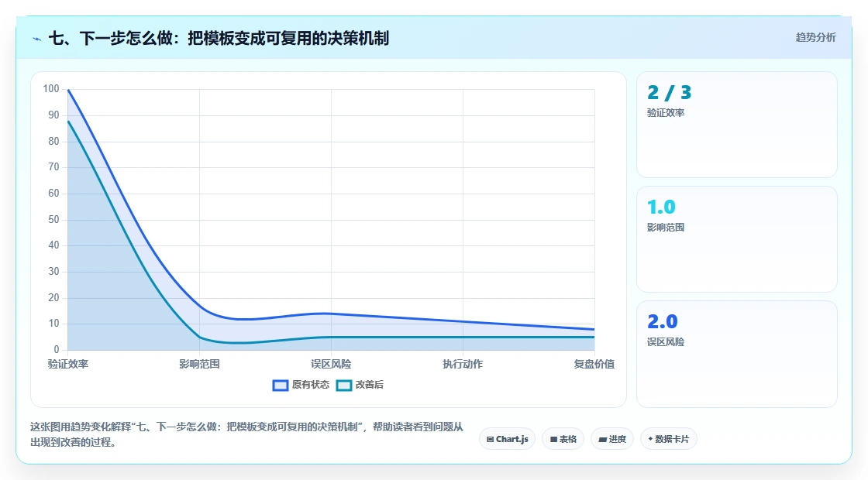The width and height of the screenshot is (868, 480).
Task: Open the 验证效率 2 / 3 card
Action: 737,125
